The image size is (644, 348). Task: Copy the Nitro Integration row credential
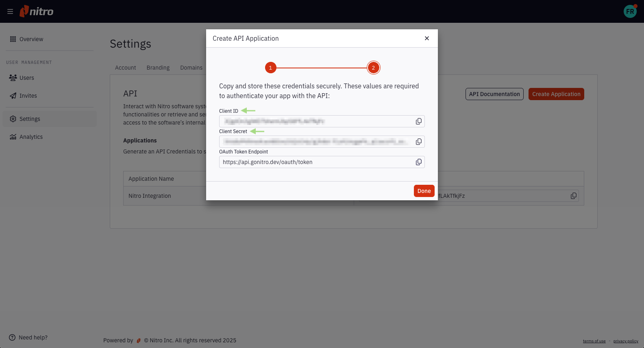(x=574, y=196)
